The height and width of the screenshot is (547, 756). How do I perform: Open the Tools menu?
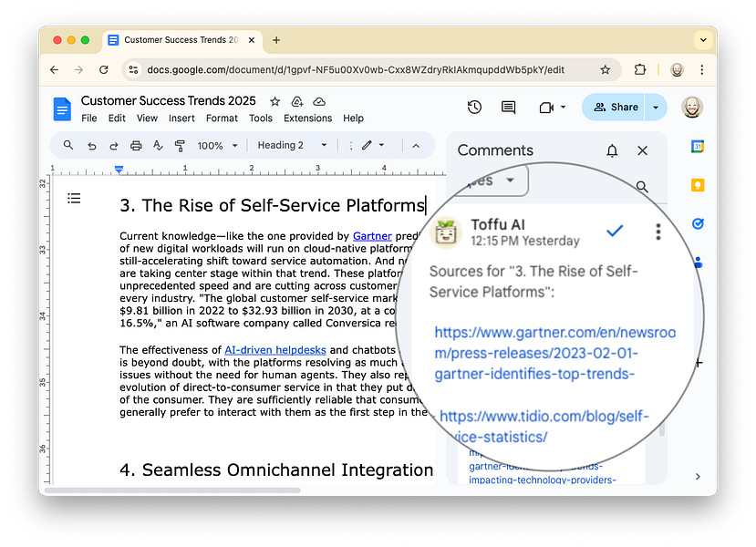coord(261,119)
